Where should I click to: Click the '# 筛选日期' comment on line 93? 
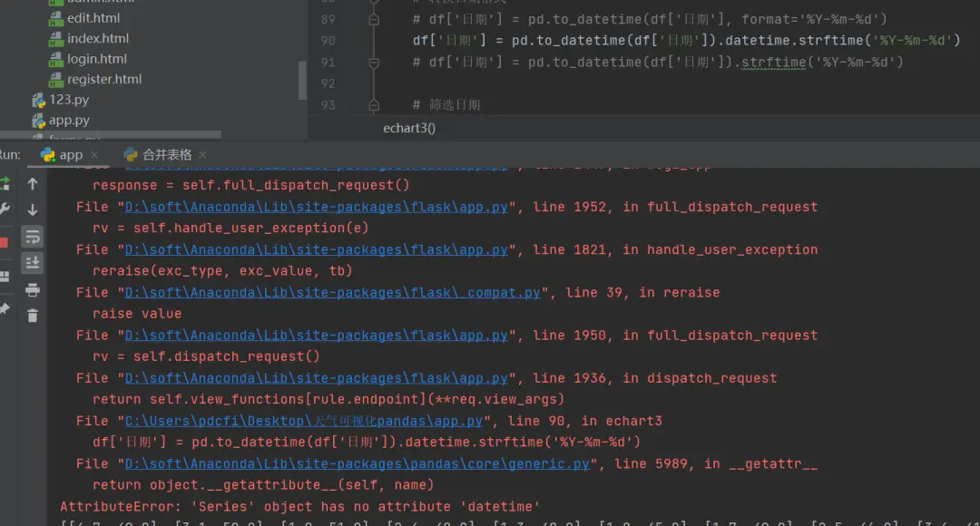point(446,105)
